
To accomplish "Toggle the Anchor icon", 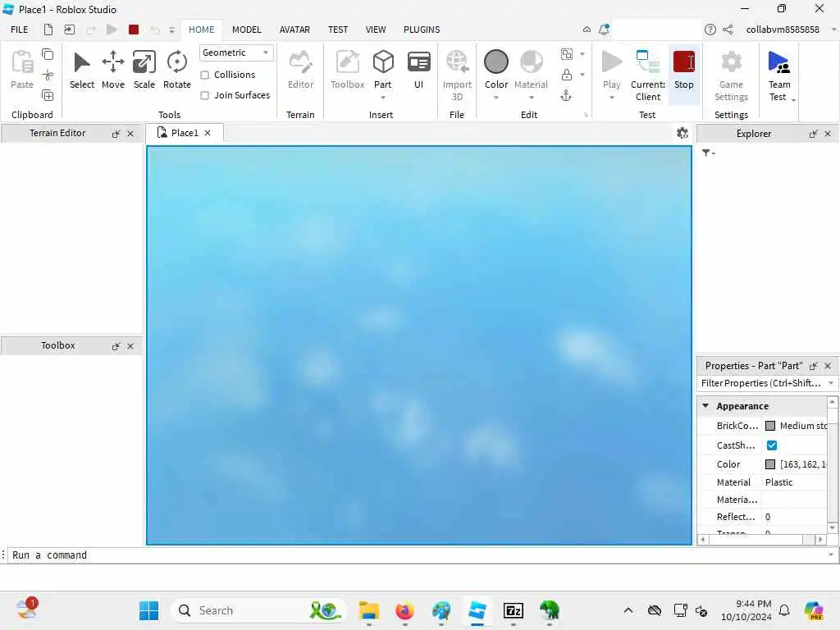I will coord(566,96).
